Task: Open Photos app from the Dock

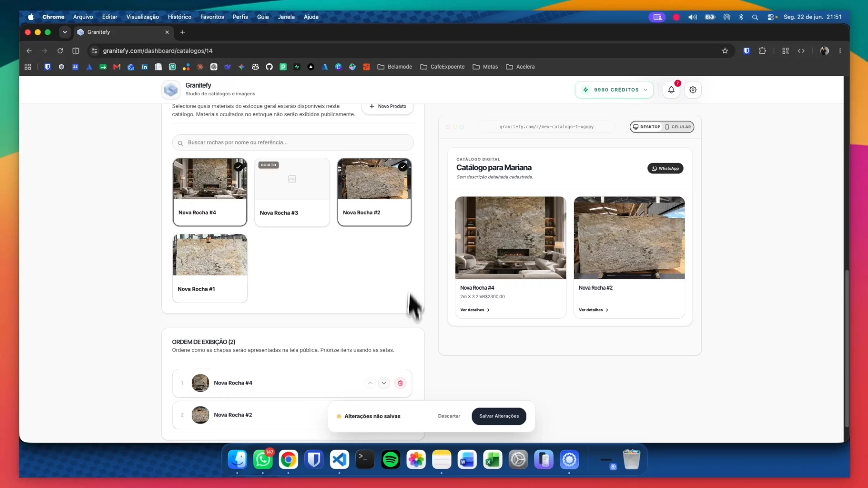Action: [x=416, y=460]
